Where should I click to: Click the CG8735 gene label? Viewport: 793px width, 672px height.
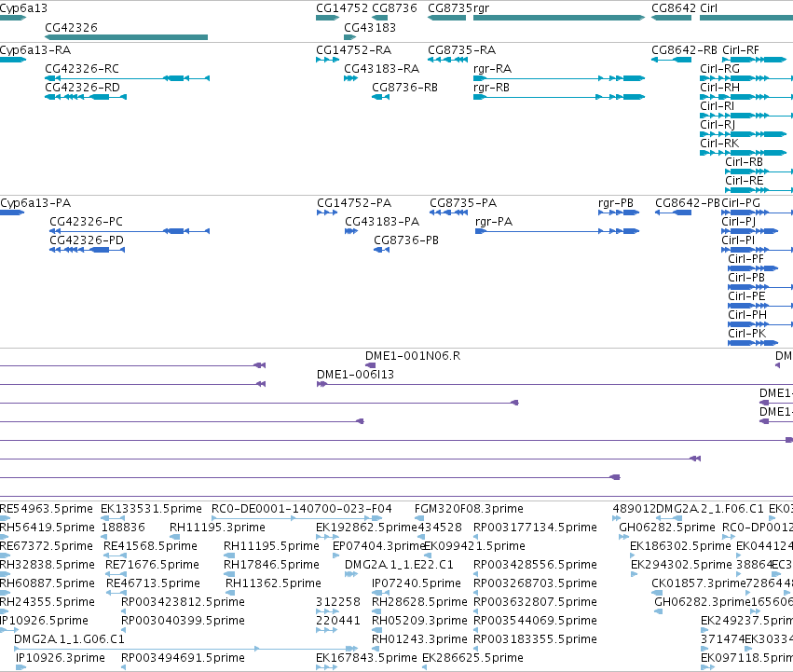point(450,8)
